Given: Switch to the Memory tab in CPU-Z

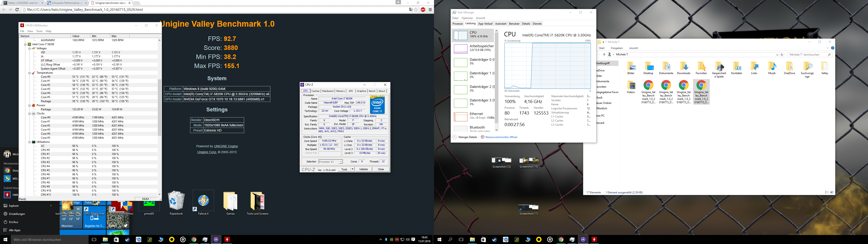Looking at the screenshot, I should point(340,91).
